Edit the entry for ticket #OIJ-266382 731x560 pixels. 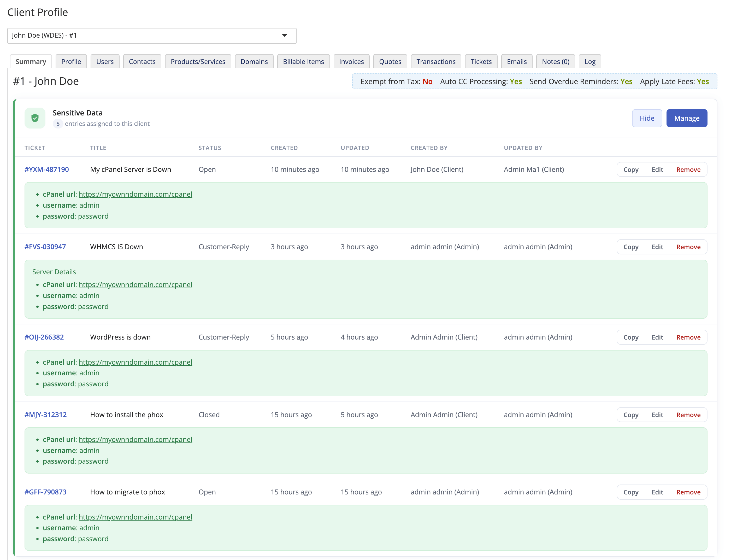tap(657, 337)
